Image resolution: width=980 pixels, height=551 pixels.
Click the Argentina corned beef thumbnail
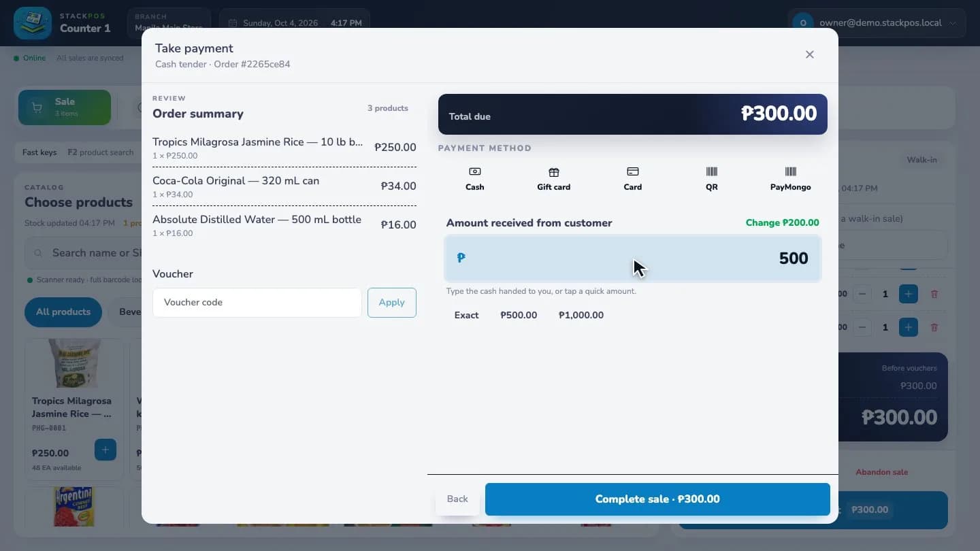click(x=74, y=507)
